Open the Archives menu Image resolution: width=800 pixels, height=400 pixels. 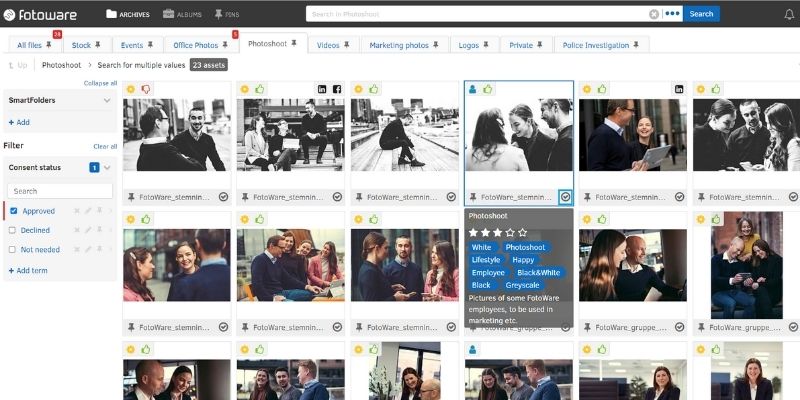[128, 14]
